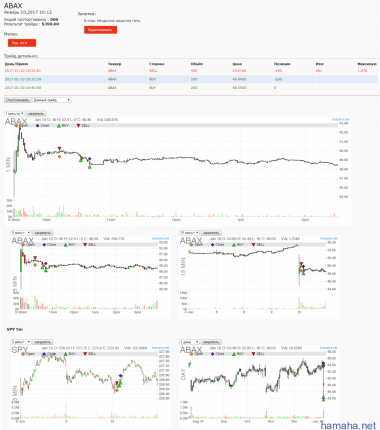
Task: Click закрепить above the 1-minute ABAX chart
Action: [36, 114]
